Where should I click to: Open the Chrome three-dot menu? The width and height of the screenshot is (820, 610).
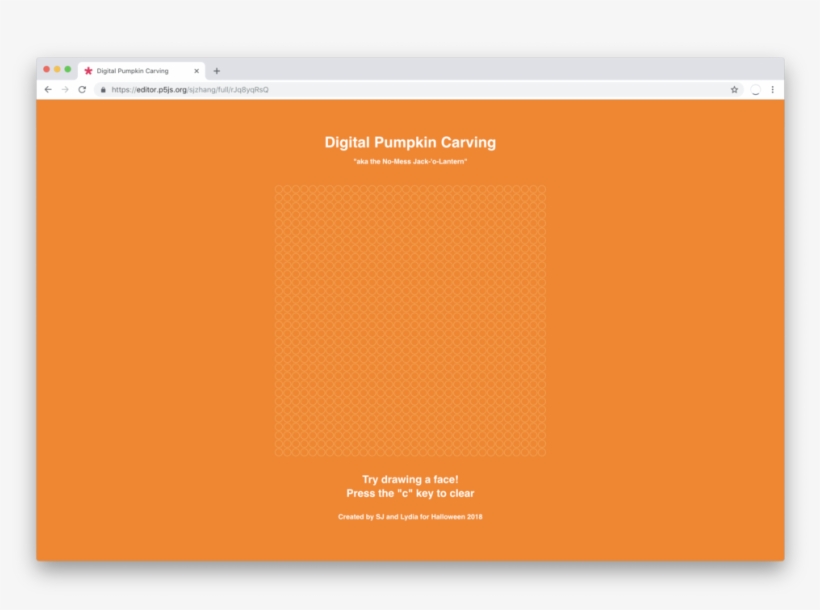click(772, 89)
